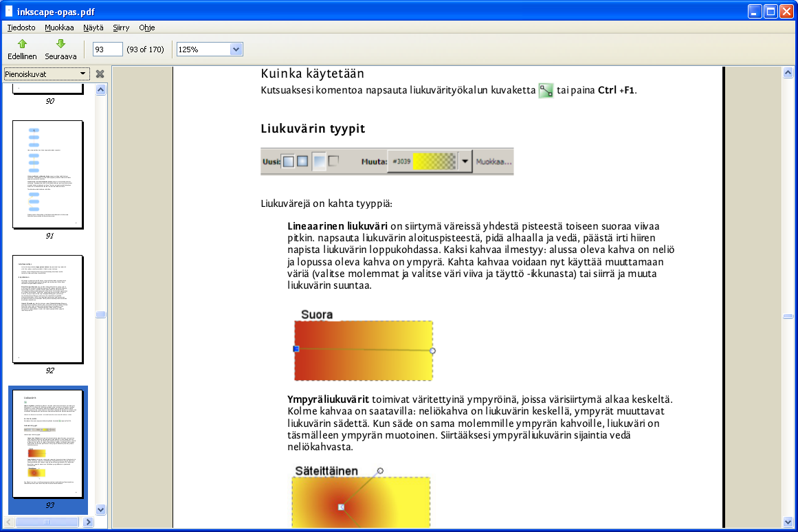Open the Muokkaa menu
Viewport: 798px width, 532px height.
click(59, 27)
